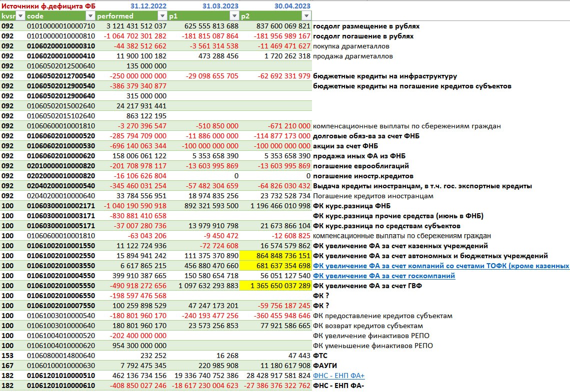Click the label 'ФК предоставление кредитов субъектам'
The image size is (570, 392).
pyautogui.click(x=382, y=316)
